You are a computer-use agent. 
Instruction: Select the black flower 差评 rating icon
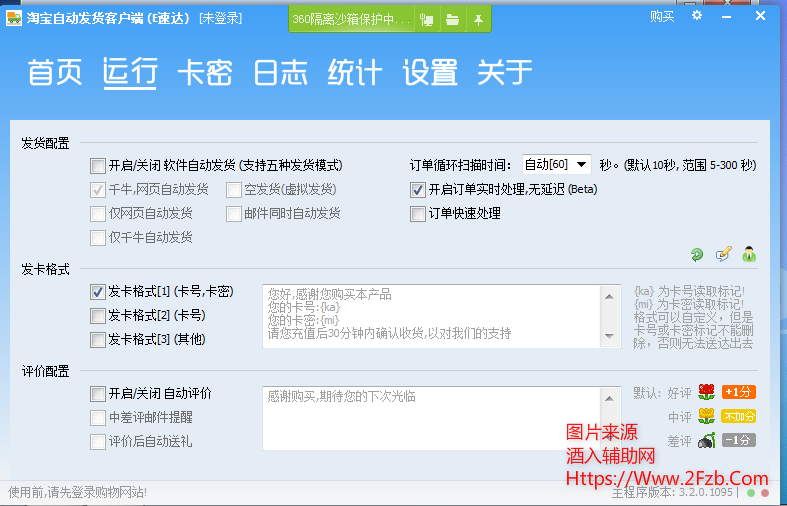coord(706,440)
